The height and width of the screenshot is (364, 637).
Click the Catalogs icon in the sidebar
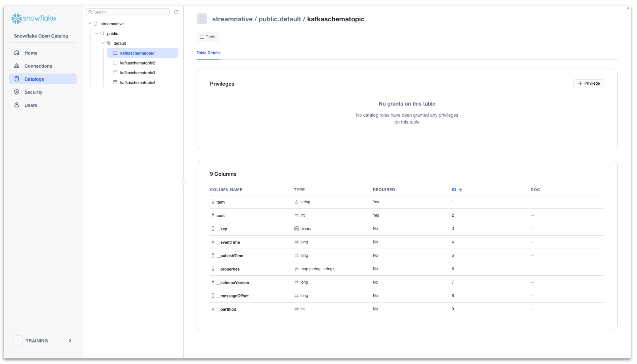click(17, 79)
